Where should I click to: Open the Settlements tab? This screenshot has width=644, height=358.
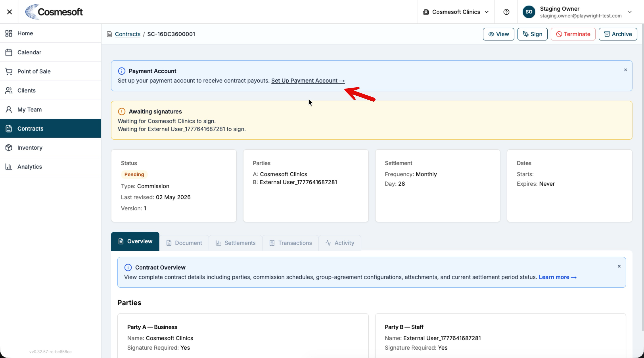[x=236, y=243]
